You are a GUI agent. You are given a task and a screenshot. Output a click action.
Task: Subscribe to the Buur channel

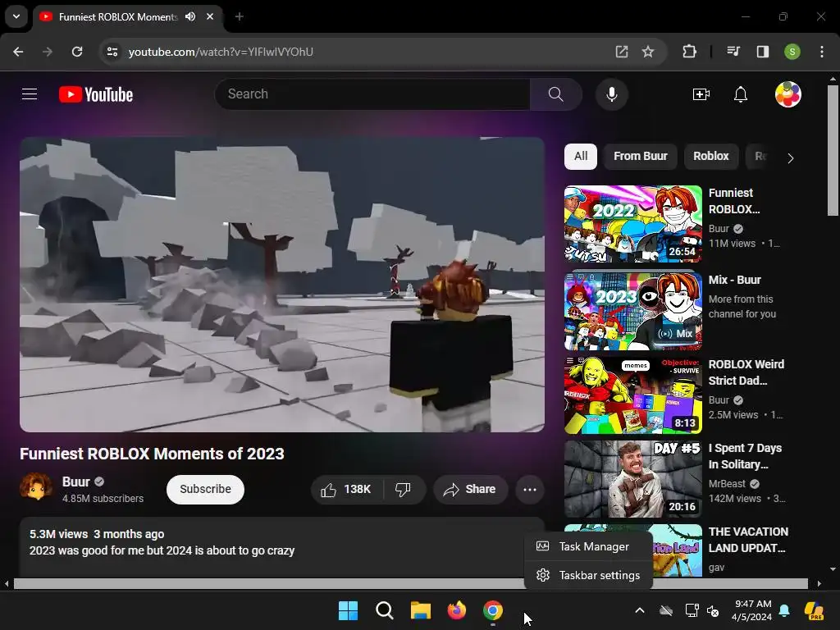click(x=205, y=489)
